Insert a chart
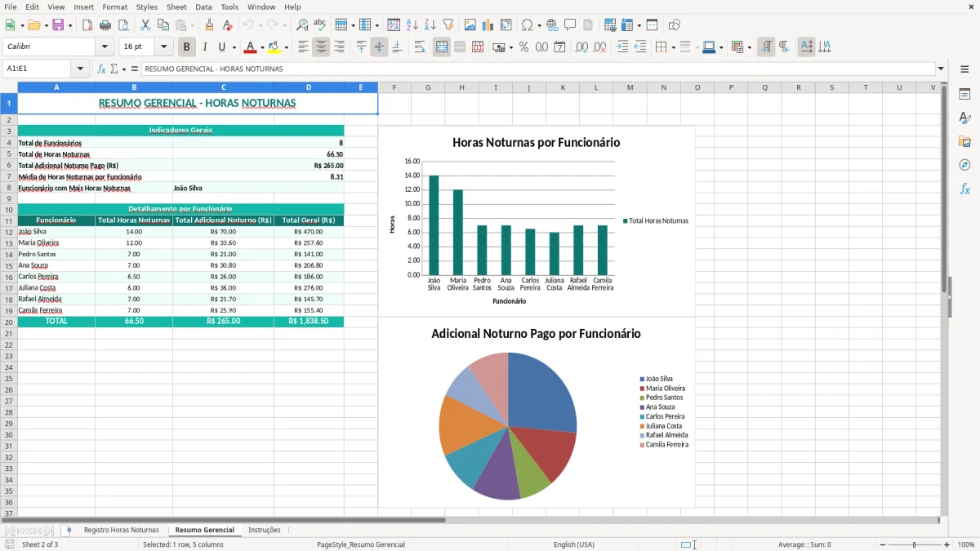 point(488,25)
